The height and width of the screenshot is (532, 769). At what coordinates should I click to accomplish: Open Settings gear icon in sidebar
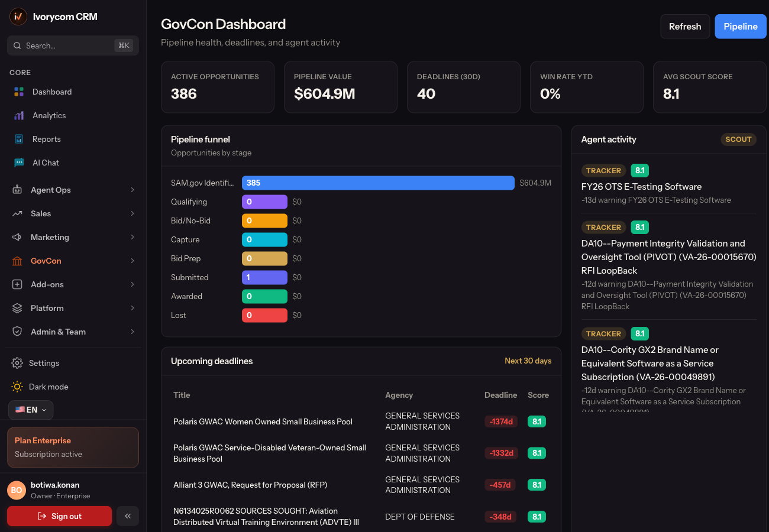click(17, 363)
